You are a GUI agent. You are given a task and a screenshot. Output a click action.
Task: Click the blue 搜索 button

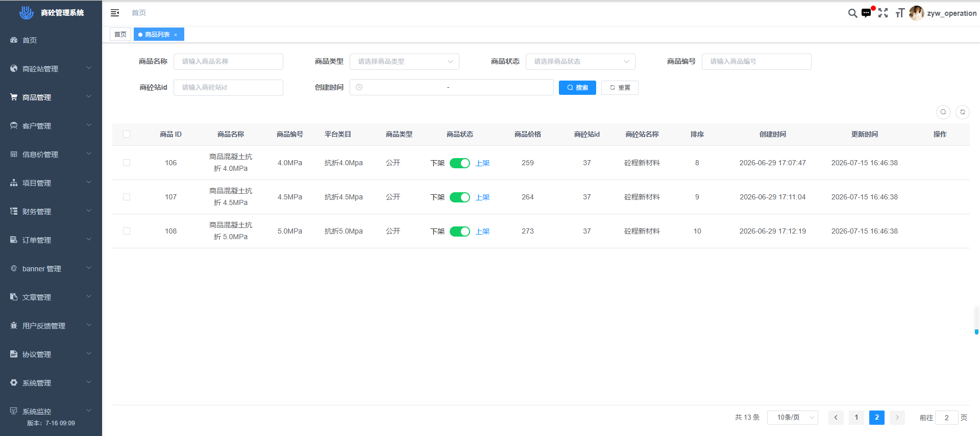click(x=577, y=88)
